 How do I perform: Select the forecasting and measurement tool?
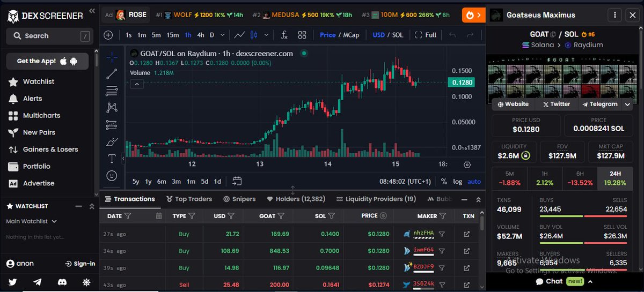click(x=112, y=125)
